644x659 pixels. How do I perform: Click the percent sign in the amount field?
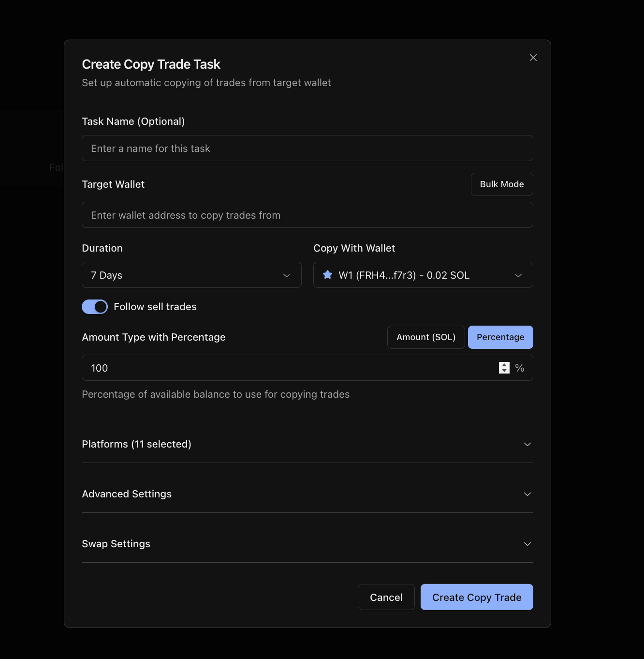point(520,368)
